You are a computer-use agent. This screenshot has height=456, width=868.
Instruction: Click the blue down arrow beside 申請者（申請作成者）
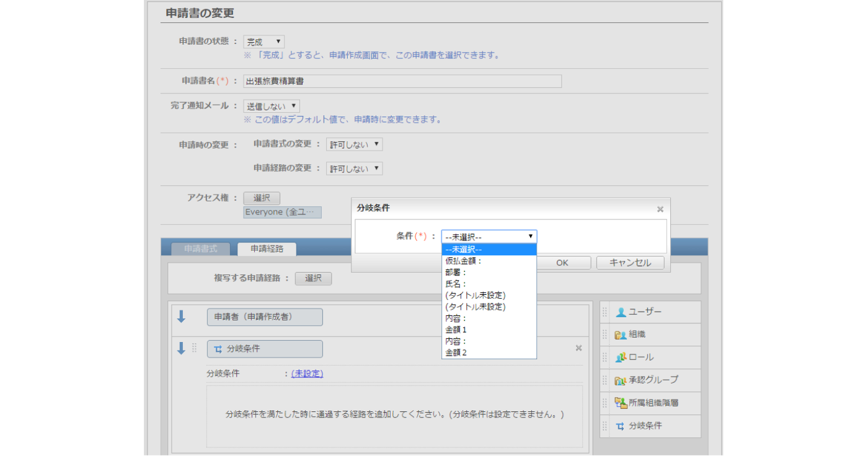(181, 317)
